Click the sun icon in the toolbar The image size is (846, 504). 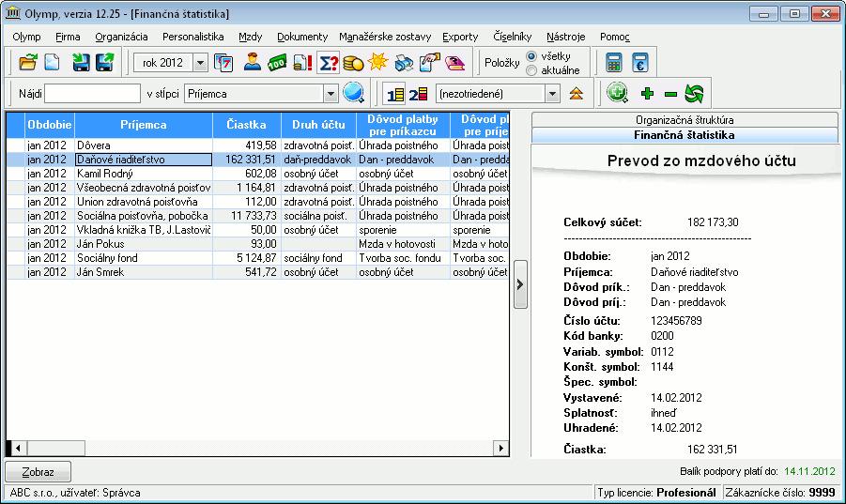click(x=378, y=63)
